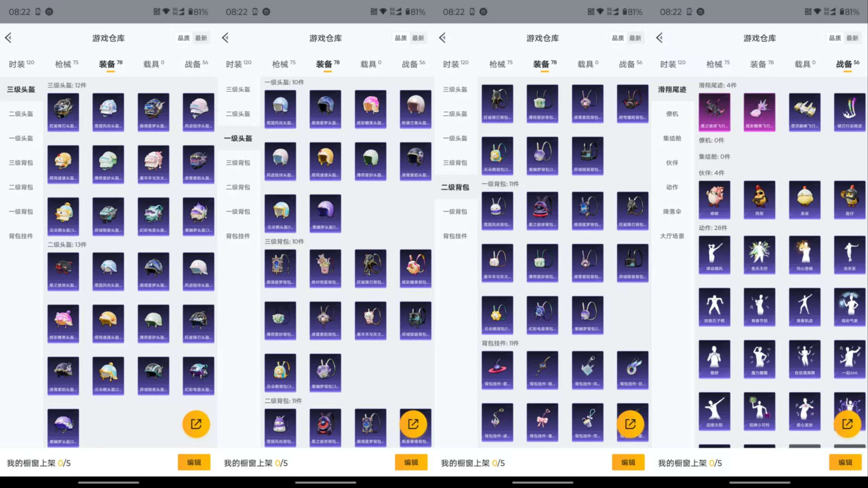The height and width of the screenshot is (488, 868).
Task: Select the 破刃行动尾迹 glider trail
Action: (x=849, y=112)
